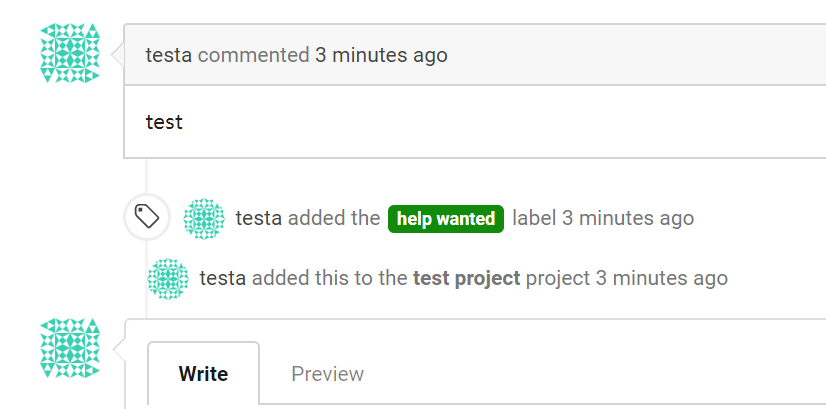The height and width of the screenshot is (409, 826).
Task: Open the help wanted label
Action: tap(446, 219)
